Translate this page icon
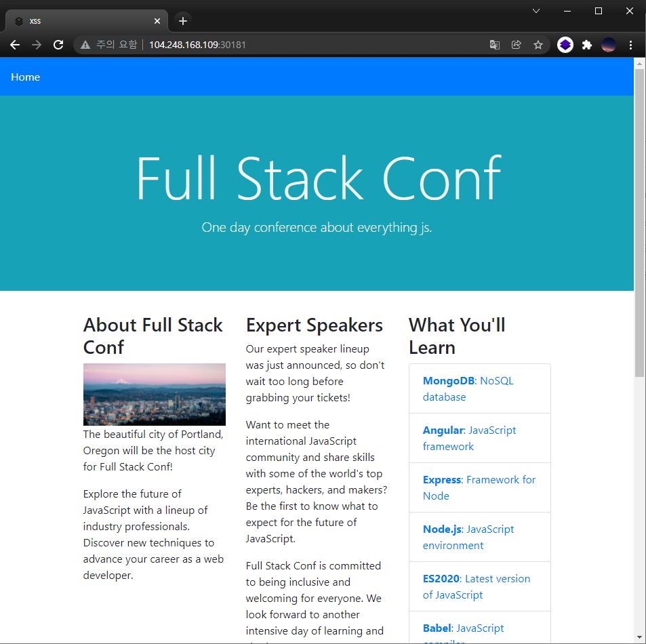646x644 pixels. pos(494,45)
